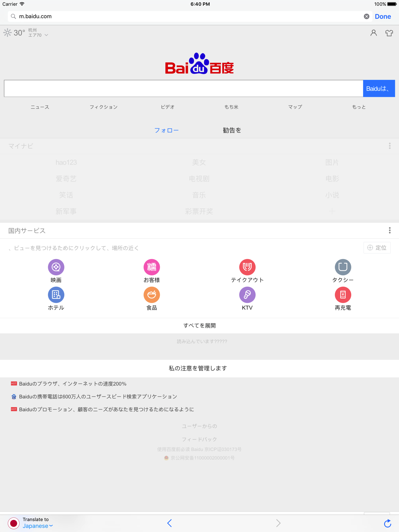The width and height of the screenshot is (399, 532).
Task: Open the 京公网安备 registration link
Action: pyautogui.click(x=202, y=458)
